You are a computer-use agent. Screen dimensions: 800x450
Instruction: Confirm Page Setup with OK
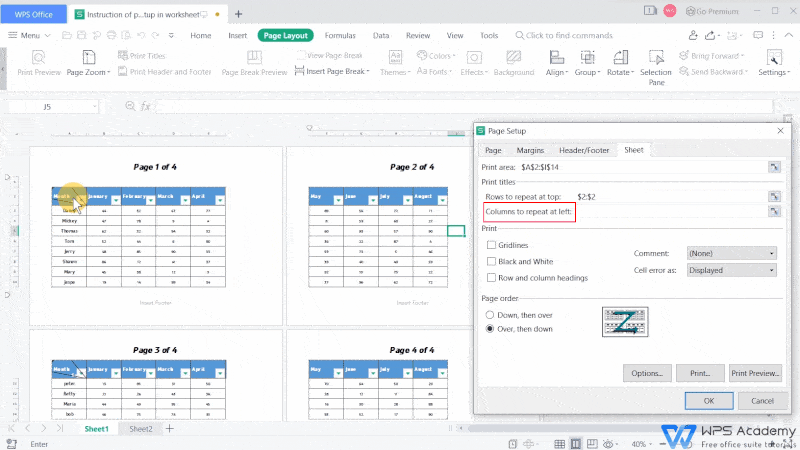709,401
